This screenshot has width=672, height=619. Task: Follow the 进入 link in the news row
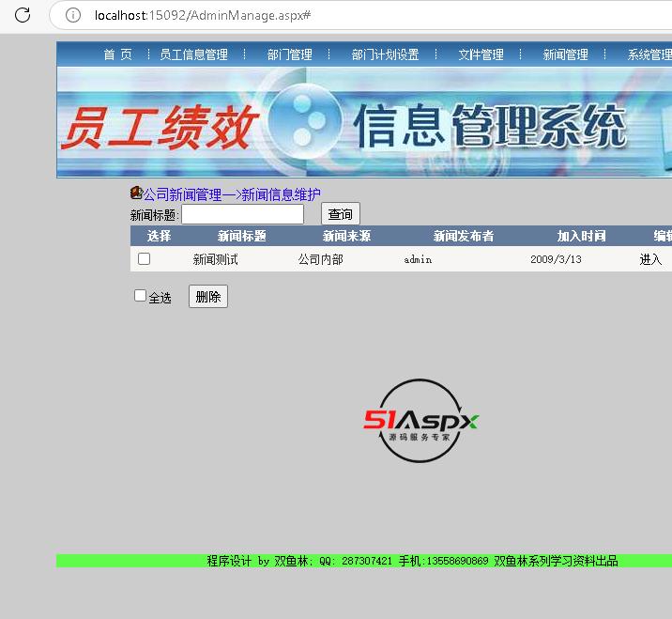[x=650, y=260]
